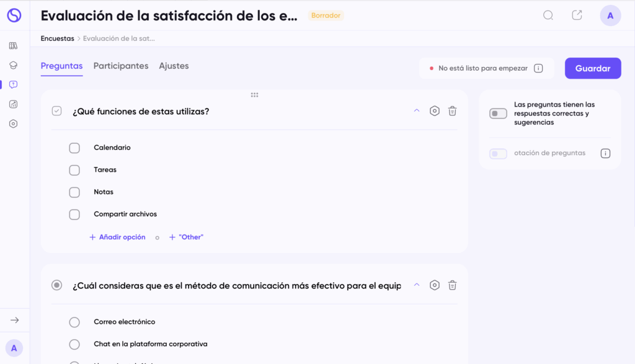This screenshot has width=635, height=364.
Task: Click the search magnifier icon in header
Action: (548, 16)
